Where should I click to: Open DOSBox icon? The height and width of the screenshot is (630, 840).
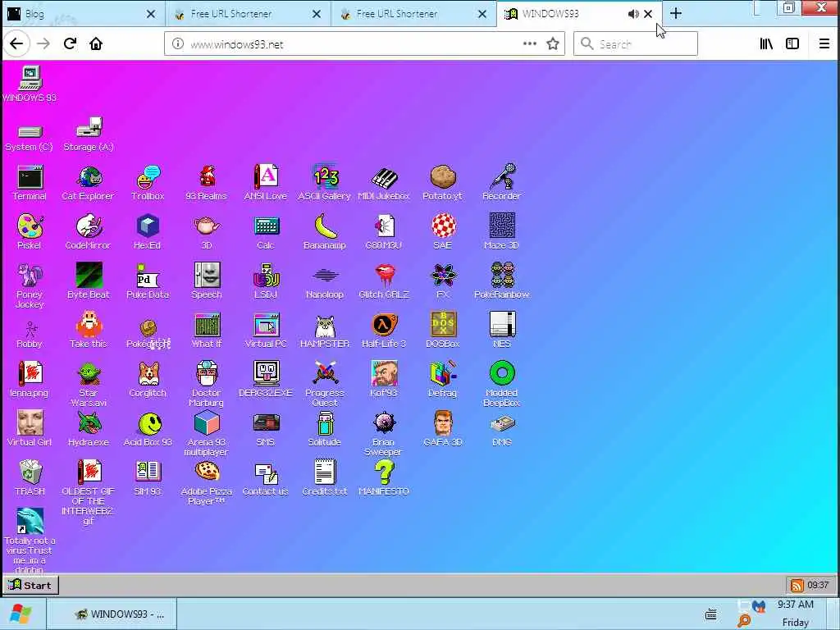[443, 331]
